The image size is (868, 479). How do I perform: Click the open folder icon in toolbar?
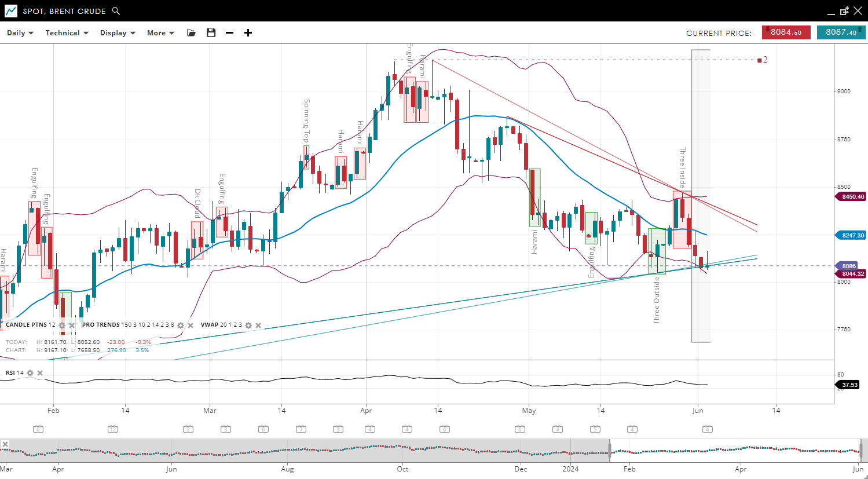[191, 33]
